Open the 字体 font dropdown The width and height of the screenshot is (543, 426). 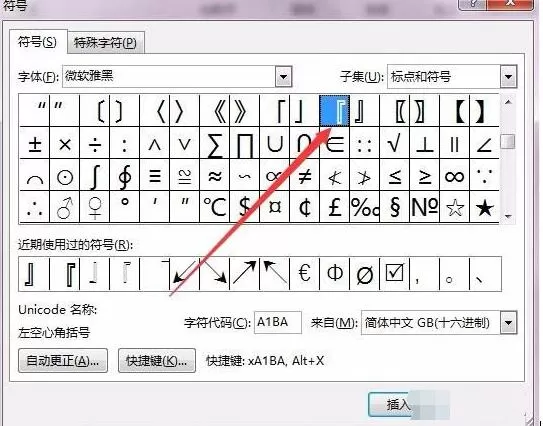[283, 76]
